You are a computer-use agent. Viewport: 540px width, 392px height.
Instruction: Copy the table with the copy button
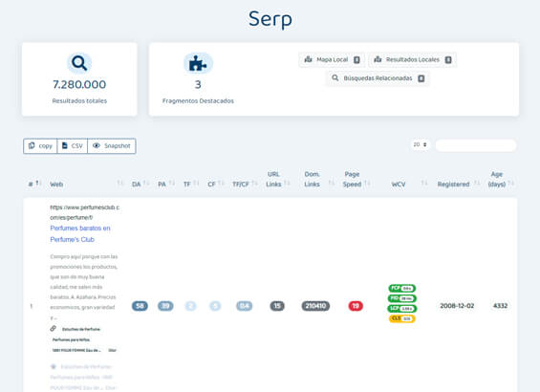click(40, 146)
